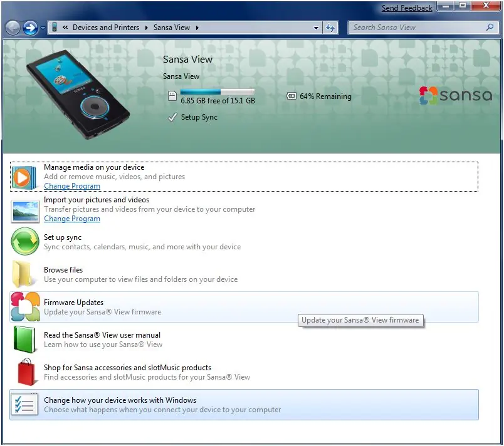Viewport: 504px width, 446px height.
Task: Click 'Add or remove music, videos, and pictures'
Action: (x=115, y=177)
